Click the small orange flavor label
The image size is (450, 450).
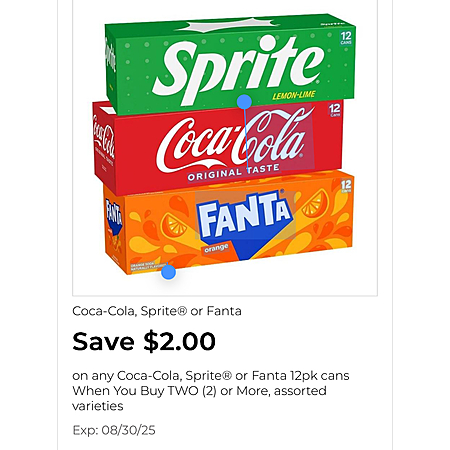tap(216, 249)
